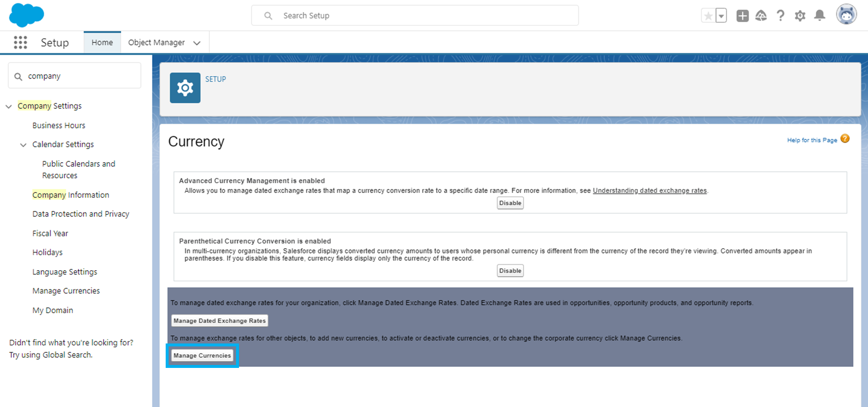This screenshot has height=407, width=868.
Task: Click the Trailhead guidance icon
Action: point(761,16)
